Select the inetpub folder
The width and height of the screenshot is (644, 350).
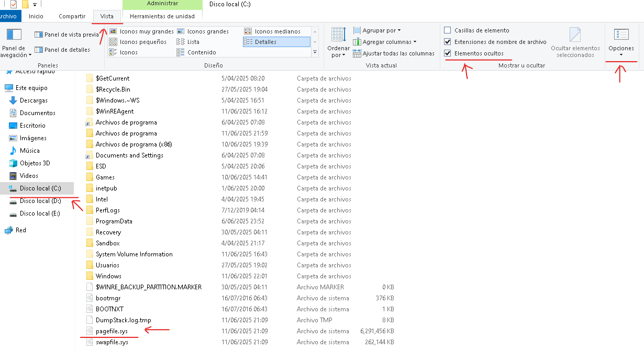[x=106, y=188]
